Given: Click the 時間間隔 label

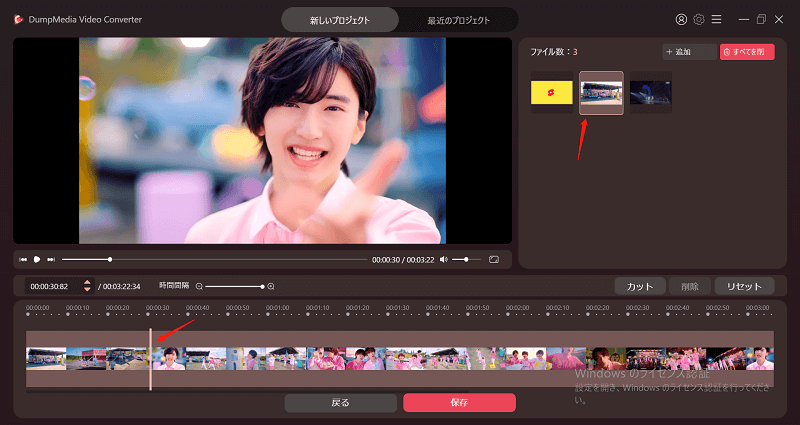Looking at the screenshot, I should point(174,286).
